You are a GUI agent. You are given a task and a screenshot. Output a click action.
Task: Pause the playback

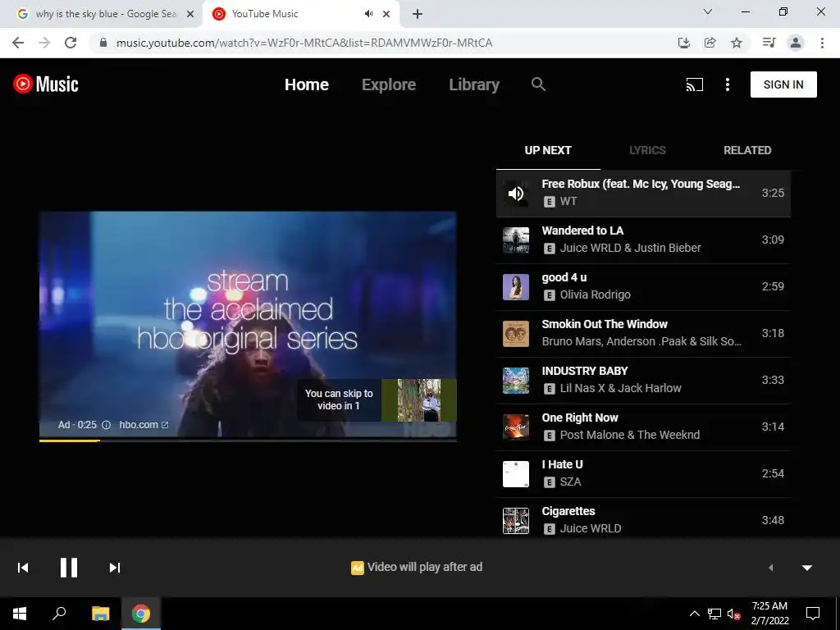(69, 568)
